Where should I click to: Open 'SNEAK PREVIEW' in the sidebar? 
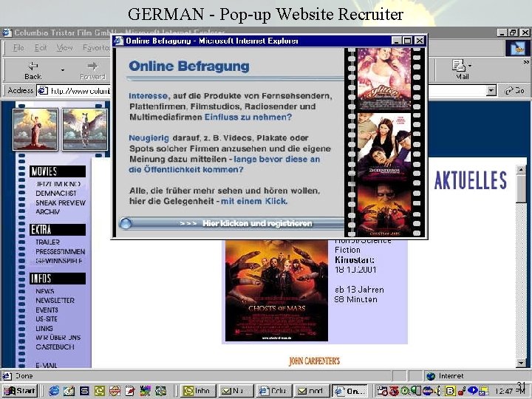[x=61, y=202]
